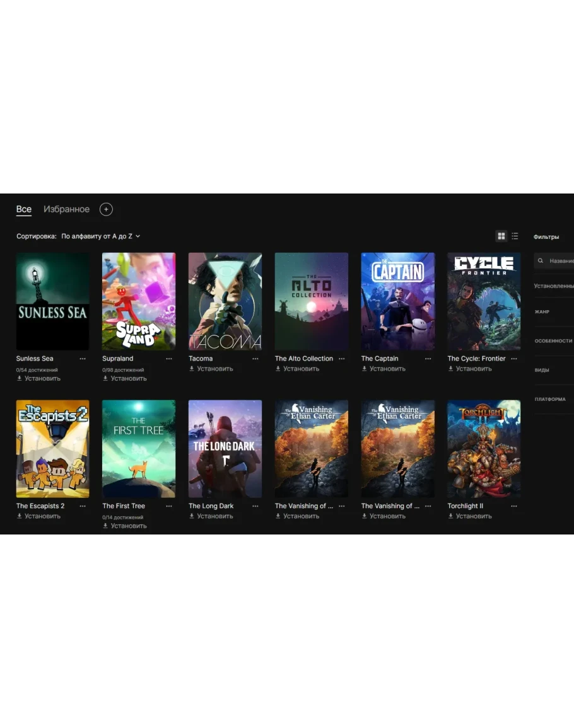
Task: Click the search magnifier icon in filters
Action: pyautogui.click(x=541, y=260)
